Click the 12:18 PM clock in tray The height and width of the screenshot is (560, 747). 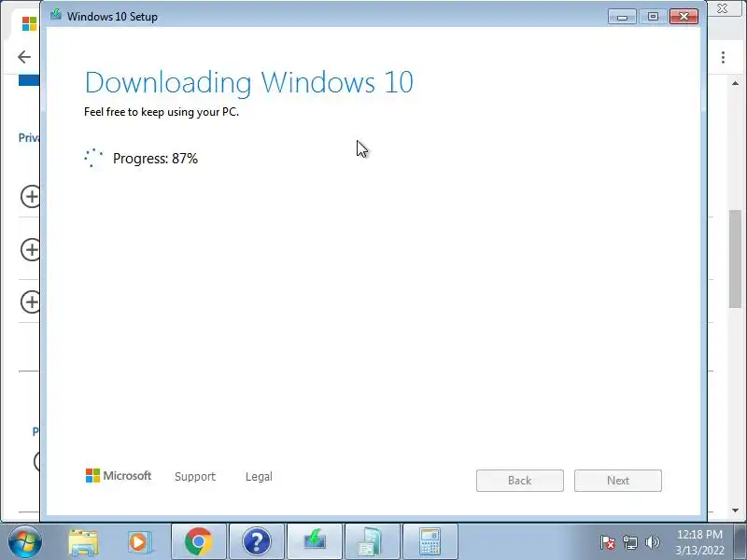[699, 534]
